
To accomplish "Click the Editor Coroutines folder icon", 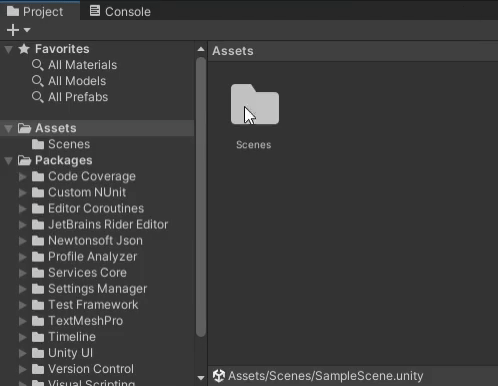I will [x=38, y=208].
